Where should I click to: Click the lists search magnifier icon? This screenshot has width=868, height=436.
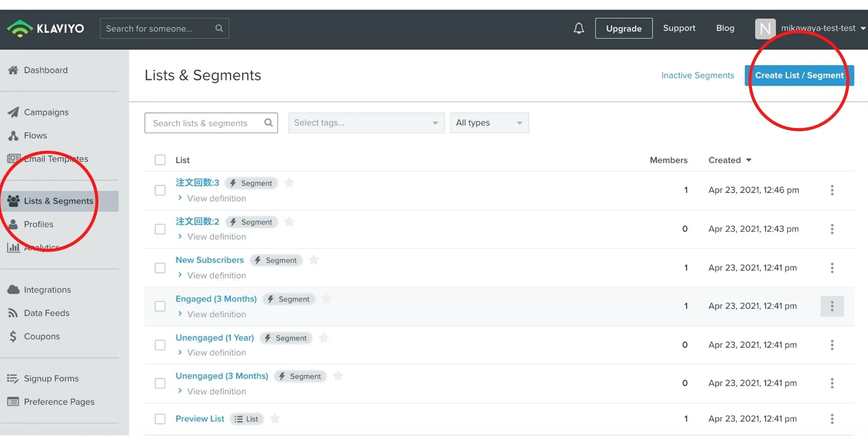[268, 123]
